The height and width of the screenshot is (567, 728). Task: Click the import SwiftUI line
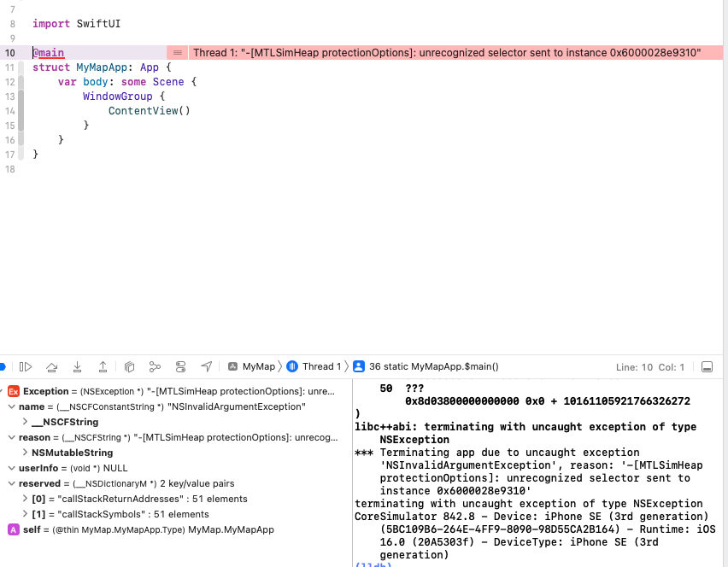tap(76, 24)
